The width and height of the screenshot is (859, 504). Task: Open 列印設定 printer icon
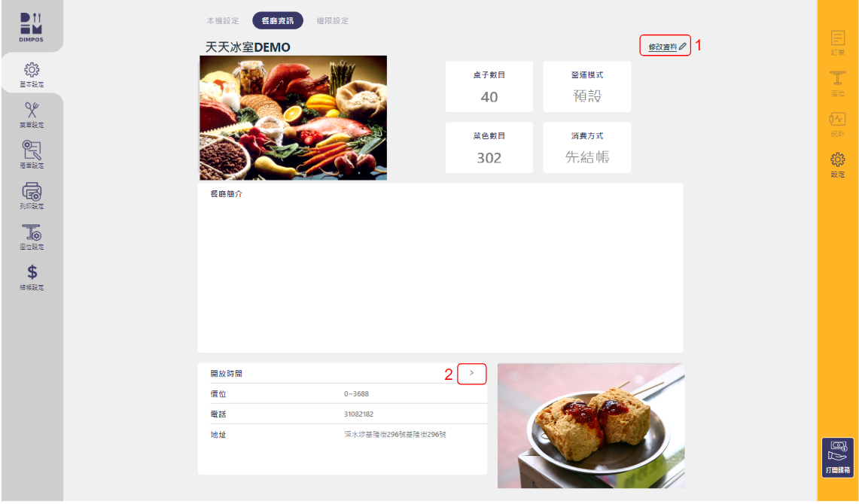[32, 196]
